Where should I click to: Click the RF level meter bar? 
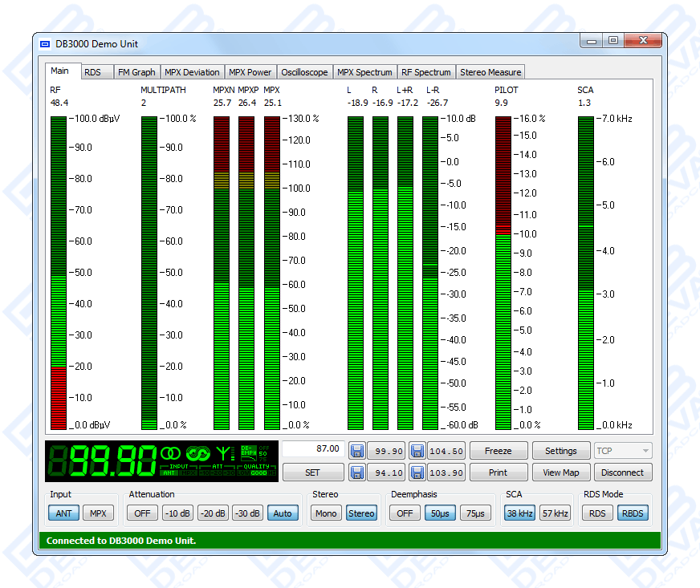coord(59,273)
